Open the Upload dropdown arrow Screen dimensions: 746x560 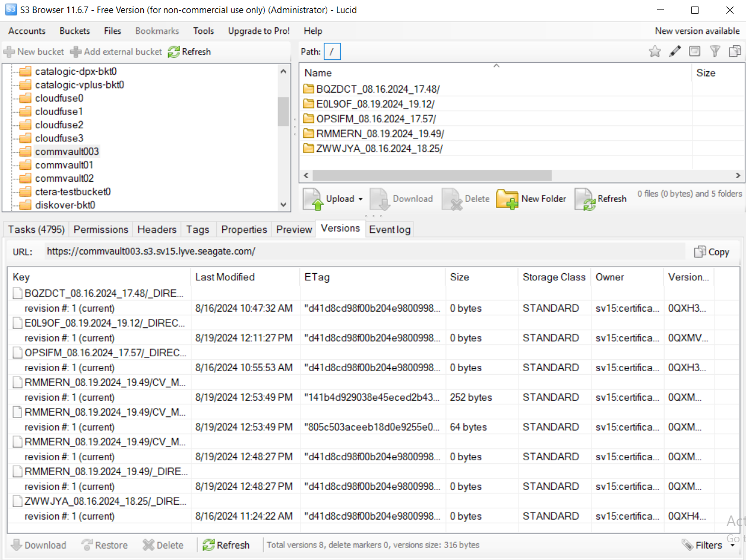point(361,199)
